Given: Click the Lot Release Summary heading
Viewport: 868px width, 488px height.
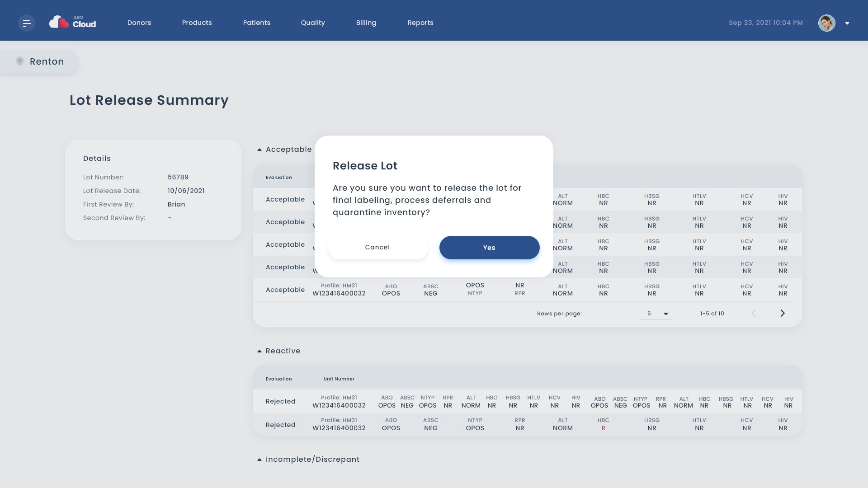Looking at the screenshot, I should pyautogui.click(x=149, y=100).
